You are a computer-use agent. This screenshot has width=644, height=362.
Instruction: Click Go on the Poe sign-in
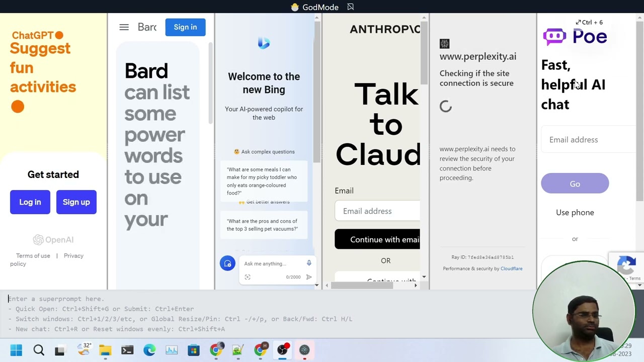click(x=575, y=184)
